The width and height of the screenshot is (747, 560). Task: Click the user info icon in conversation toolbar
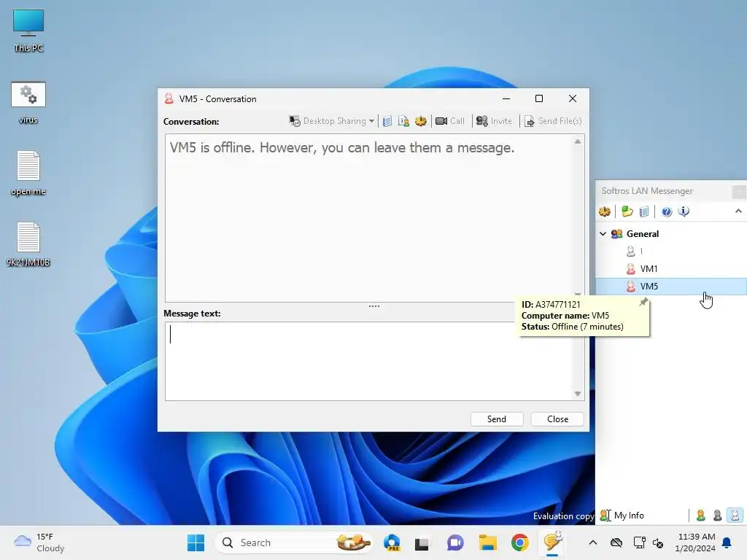(x=403, y=121)
